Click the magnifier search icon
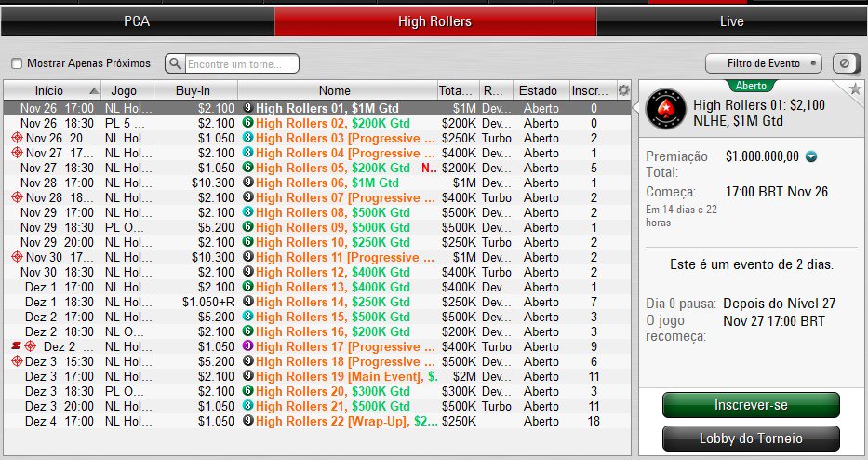 pos(175,63)
